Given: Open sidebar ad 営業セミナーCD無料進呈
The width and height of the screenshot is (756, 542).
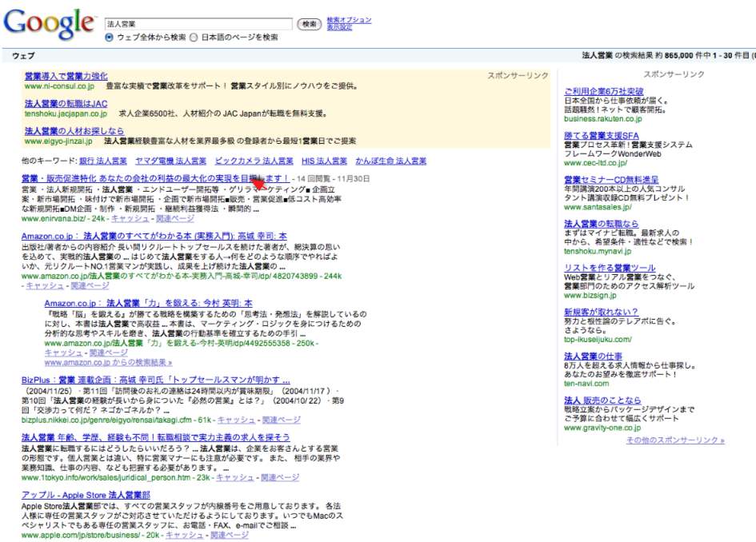Looking at the screenshot, I should coord(611,180).
